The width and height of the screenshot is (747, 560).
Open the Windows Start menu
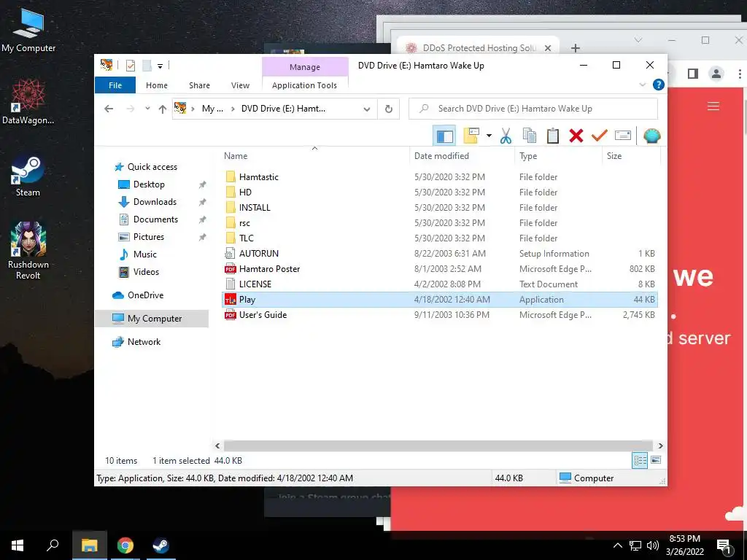point(18,545)
